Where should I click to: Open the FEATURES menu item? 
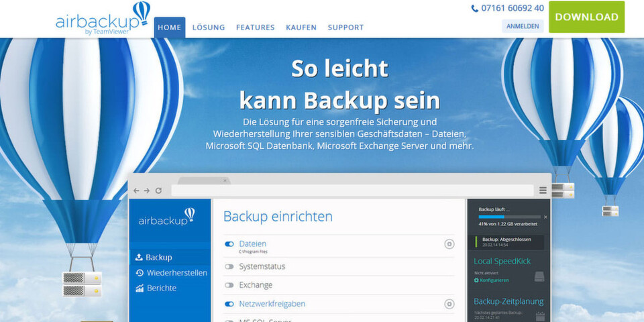coord(256,28)
